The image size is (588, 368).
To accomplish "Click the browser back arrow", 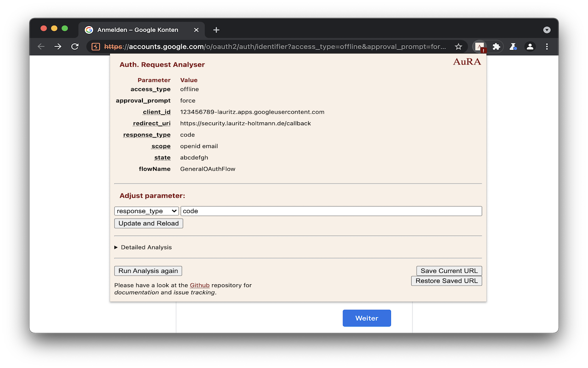I will (41, 46).
